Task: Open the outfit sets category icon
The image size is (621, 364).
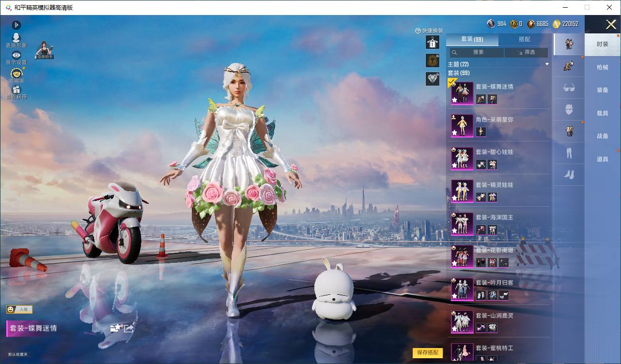Action: coord(569,44)
